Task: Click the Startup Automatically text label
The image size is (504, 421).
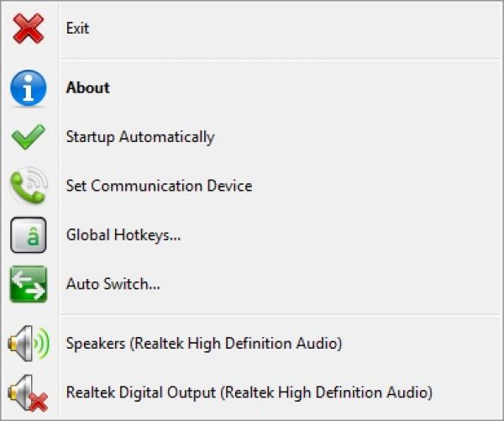Action: pyautogui.click(x=139, y=137)
